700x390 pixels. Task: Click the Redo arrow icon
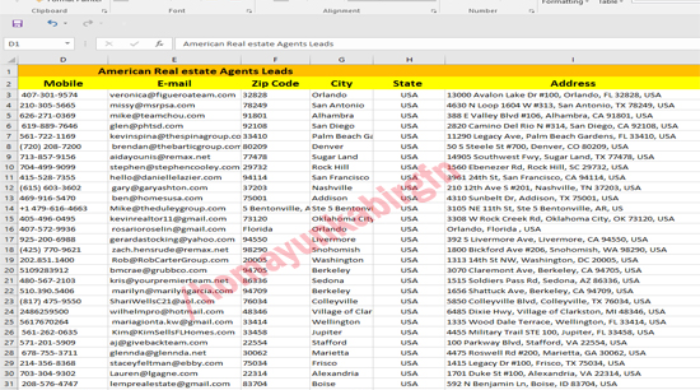pos(88,23)
